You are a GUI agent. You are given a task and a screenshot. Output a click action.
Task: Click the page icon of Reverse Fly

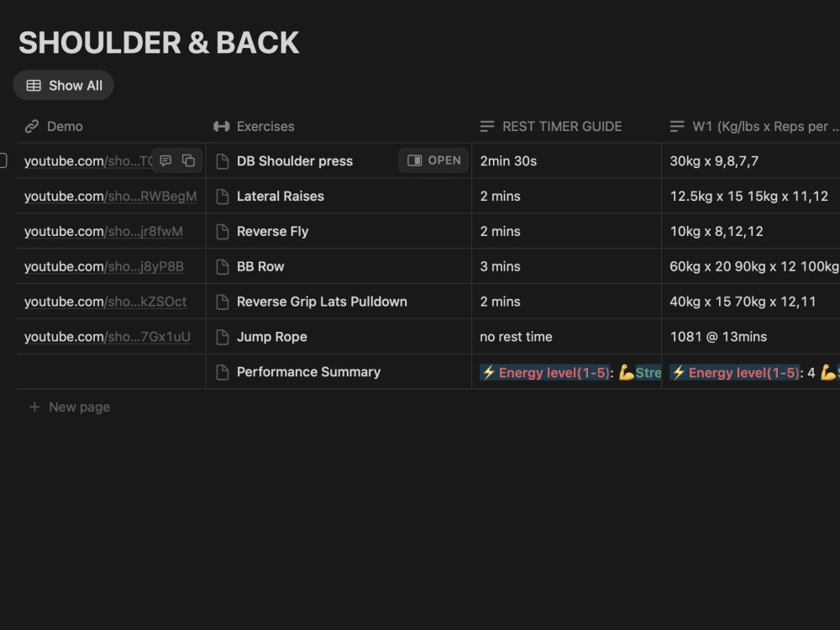pos(223,232)
